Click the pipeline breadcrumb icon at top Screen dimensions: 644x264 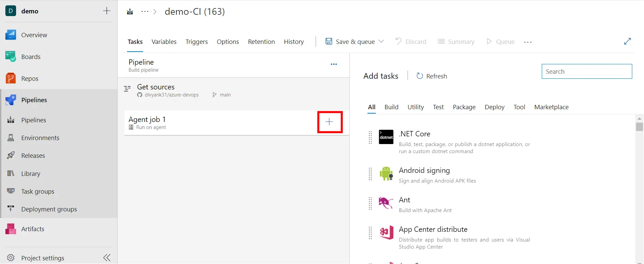point(130,12)
